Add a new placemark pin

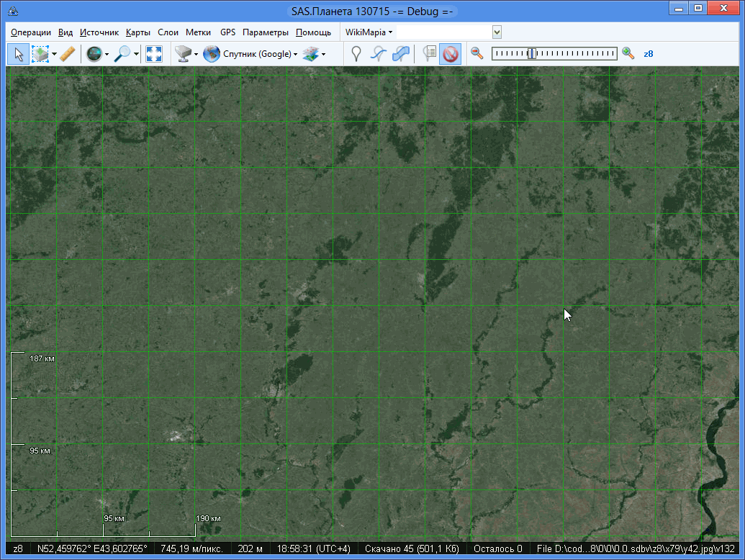pyautogui.click(x=356, y=54)
